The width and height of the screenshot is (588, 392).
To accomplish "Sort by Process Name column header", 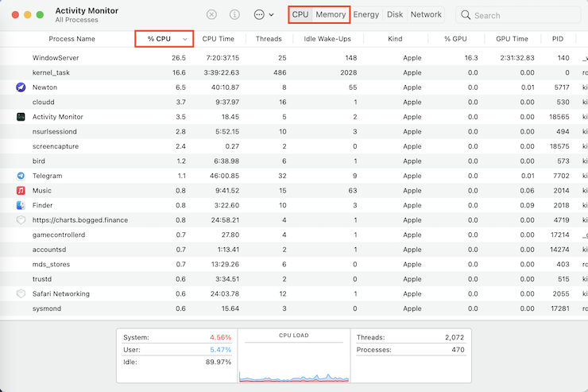I will [x=72, y=39].
